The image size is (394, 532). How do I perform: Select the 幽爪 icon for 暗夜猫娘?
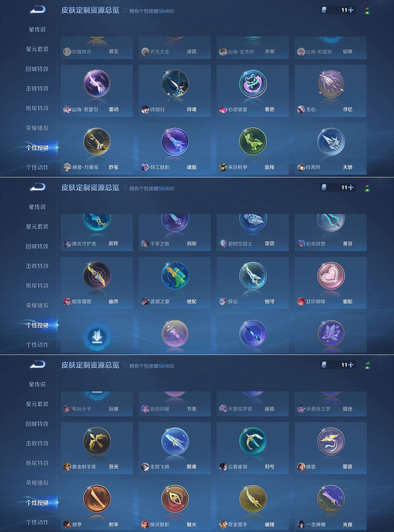(x=97, y=275)
